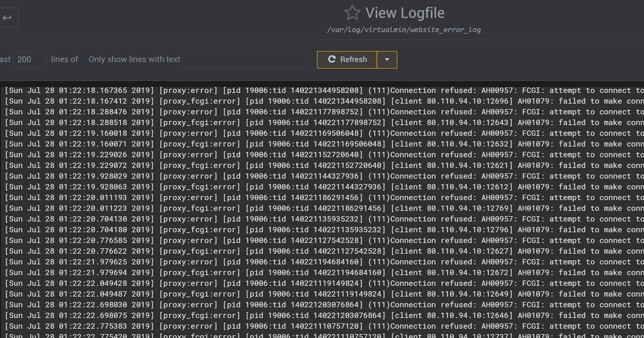
Task: Click log line timestamped 01:22:22.698075
Action: coord(324,315)
